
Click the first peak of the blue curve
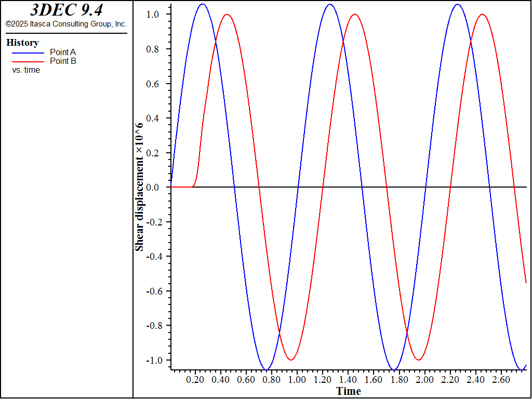click(203, 5)
